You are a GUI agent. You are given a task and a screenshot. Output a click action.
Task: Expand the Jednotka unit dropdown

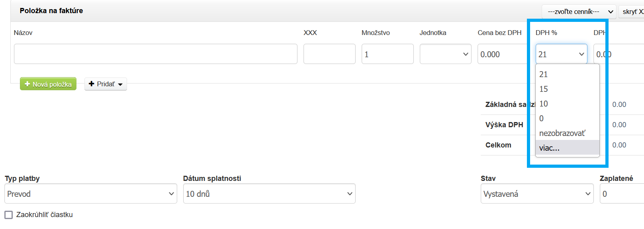(445, 54)
